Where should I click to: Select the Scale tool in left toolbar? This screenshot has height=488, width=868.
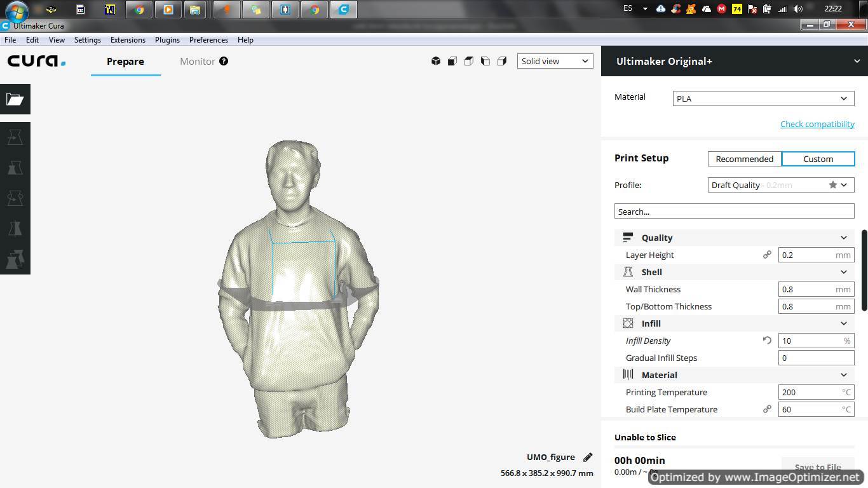[x=15, y=168]
